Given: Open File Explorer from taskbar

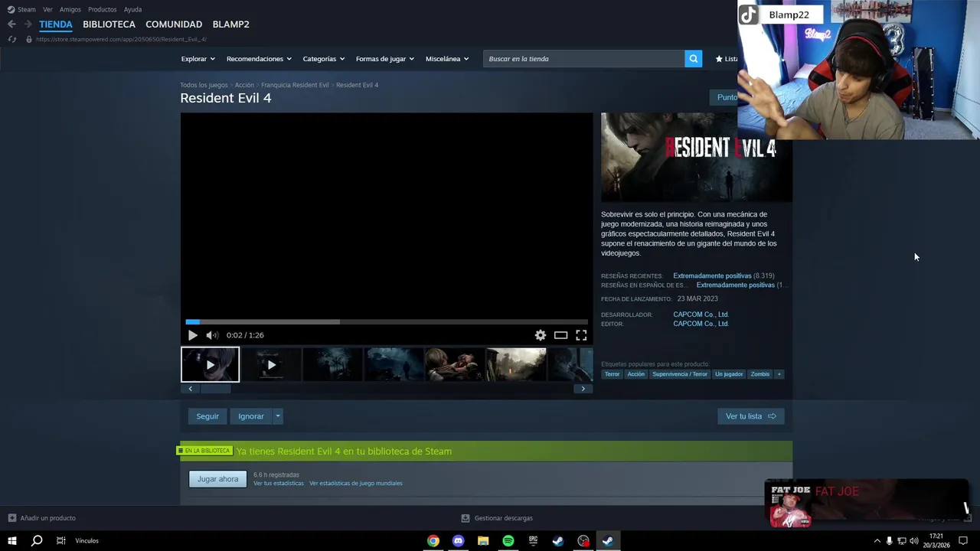Looking at the screenshot, I should tap(483, 541).
